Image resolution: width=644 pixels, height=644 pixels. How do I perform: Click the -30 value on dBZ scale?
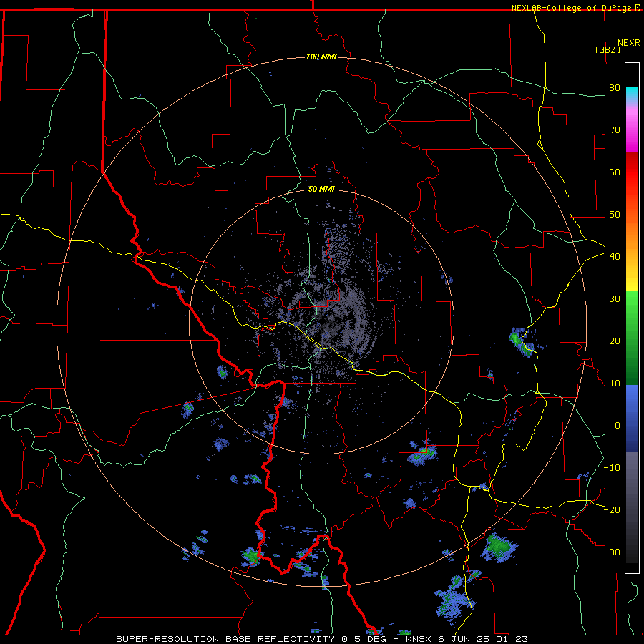click(x=612, y=552)
